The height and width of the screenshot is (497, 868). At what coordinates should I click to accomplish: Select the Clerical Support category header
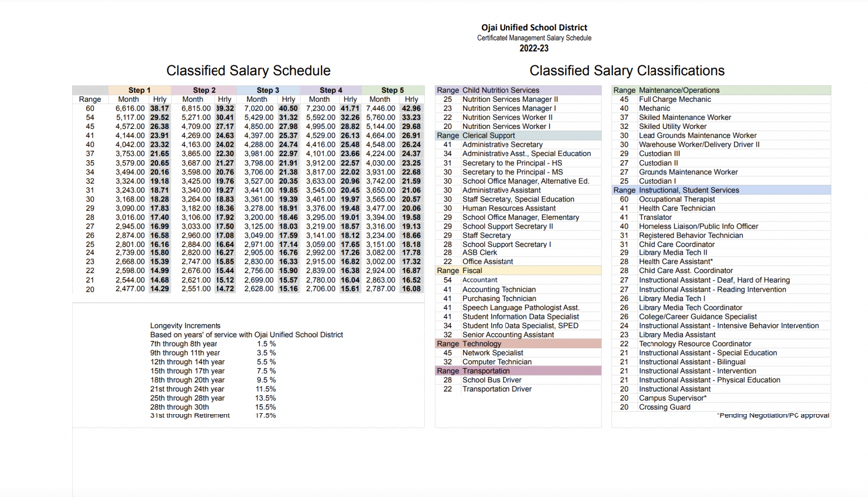pos(489,135)
